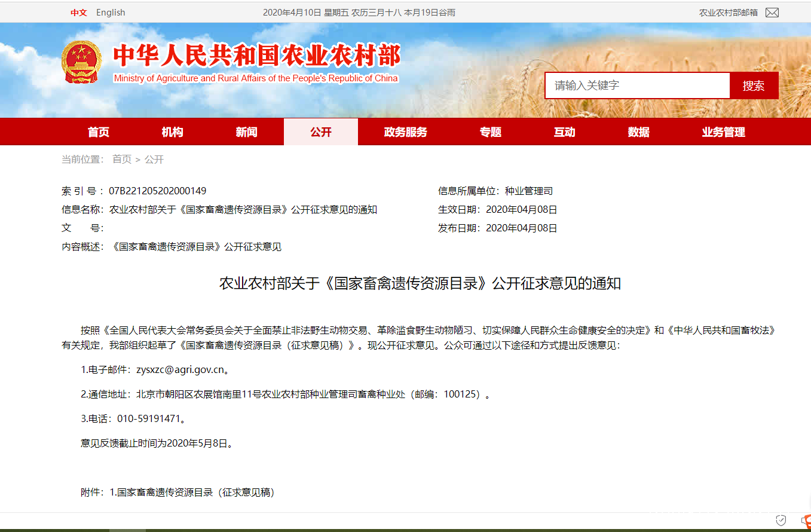Image resolution: width=811 pixels, height=532 pixels.
Task: Click the ministry name title 中华人民共和国农业农村部
Action: [257, 56]
